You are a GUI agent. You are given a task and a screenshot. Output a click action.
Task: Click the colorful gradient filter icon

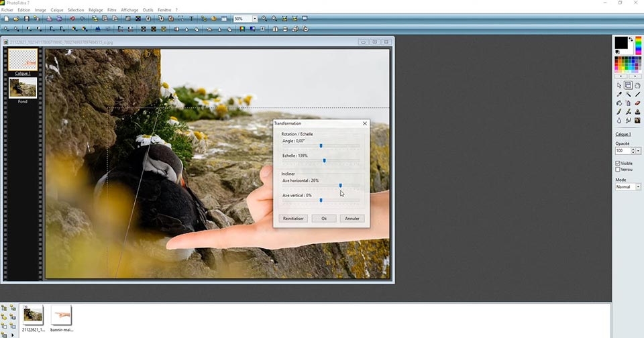[x=242, y=29]
